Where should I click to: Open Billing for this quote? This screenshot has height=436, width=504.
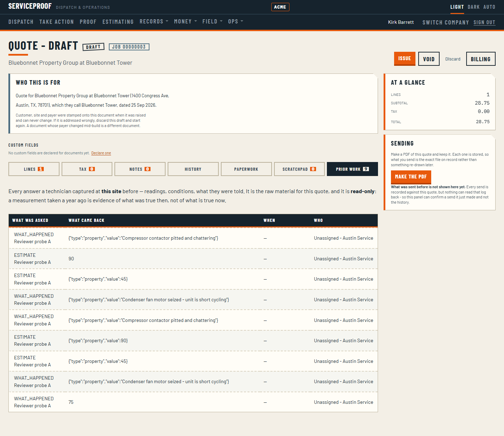point(481,59)
